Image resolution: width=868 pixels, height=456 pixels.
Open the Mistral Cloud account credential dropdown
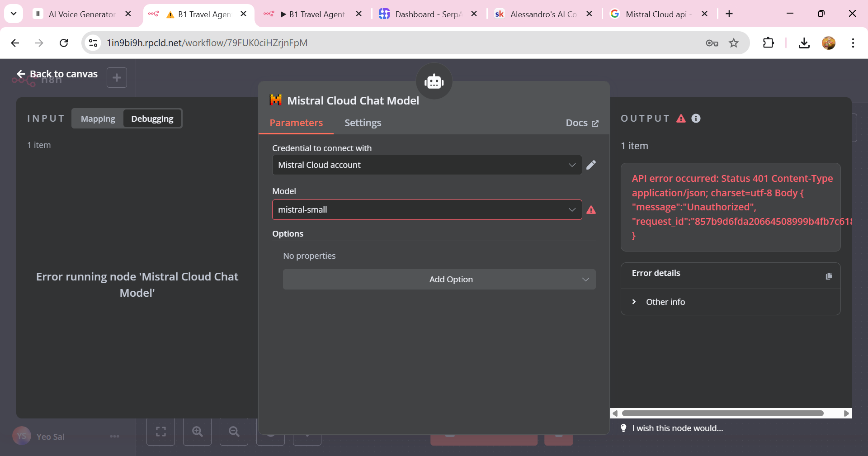pyautogui.click(x=427, y=165)
